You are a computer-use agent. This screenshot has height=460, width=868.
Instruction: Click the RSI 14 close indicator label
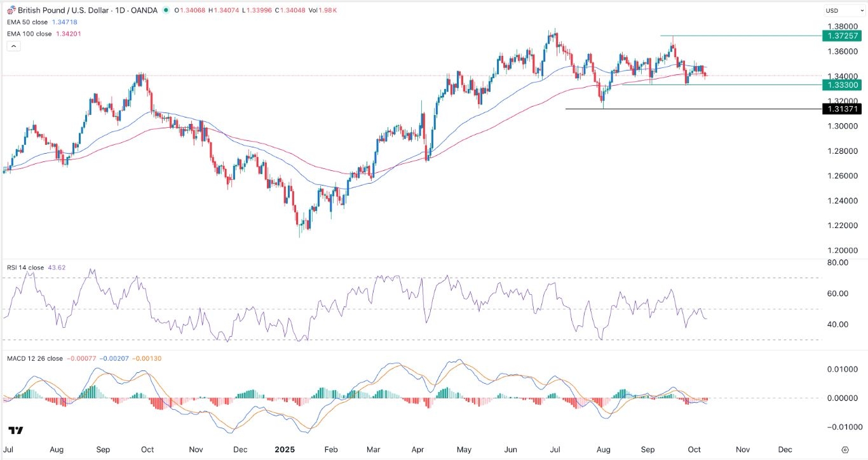tap(25, 267)
